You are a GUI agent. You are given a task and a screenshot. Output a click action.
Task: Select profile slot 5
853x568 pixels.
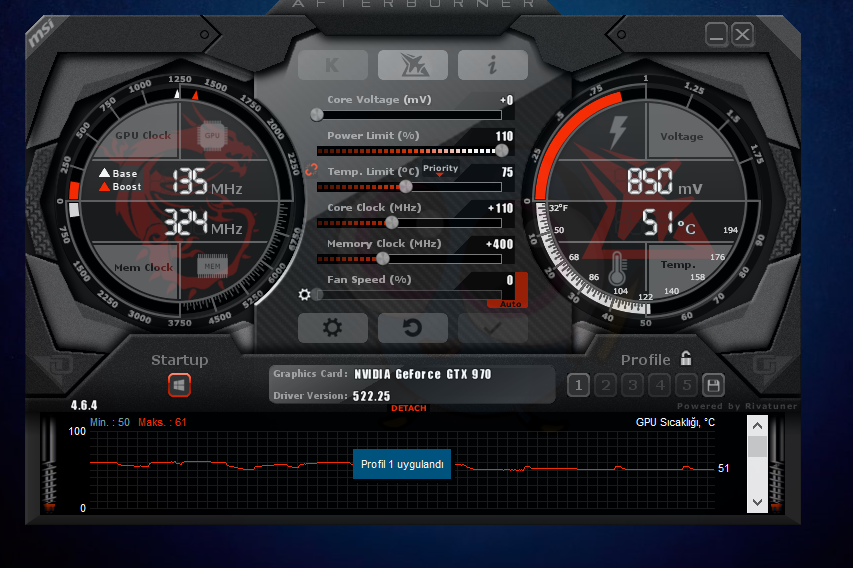pyautogui.click(x=687, y=386)
